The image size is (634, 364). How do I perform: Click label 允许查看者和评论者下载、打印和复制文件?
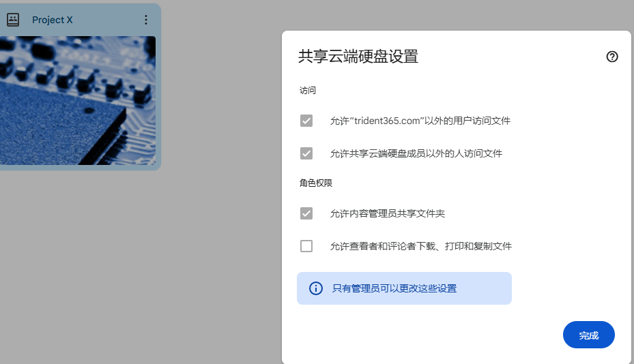pos(421,246)
